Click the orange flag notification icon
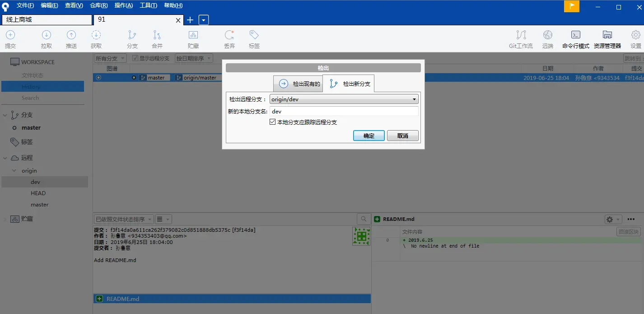 coord(572,6)
